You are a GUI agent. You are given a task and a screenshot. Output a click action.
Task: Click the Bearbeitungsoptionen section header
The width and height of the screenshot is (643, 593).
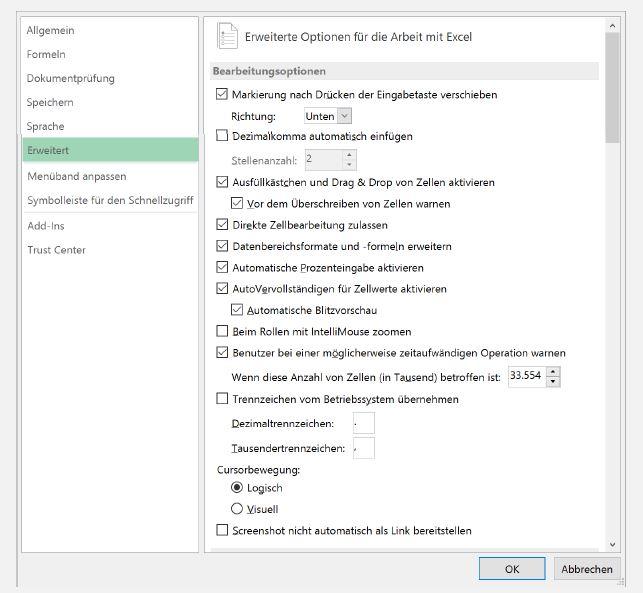(x=404, y=71)
